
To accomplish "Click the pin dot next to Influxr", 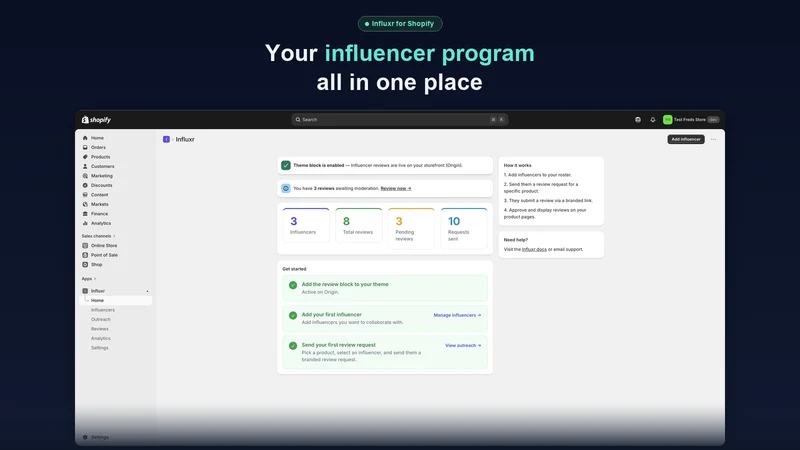I will (147, 291).
